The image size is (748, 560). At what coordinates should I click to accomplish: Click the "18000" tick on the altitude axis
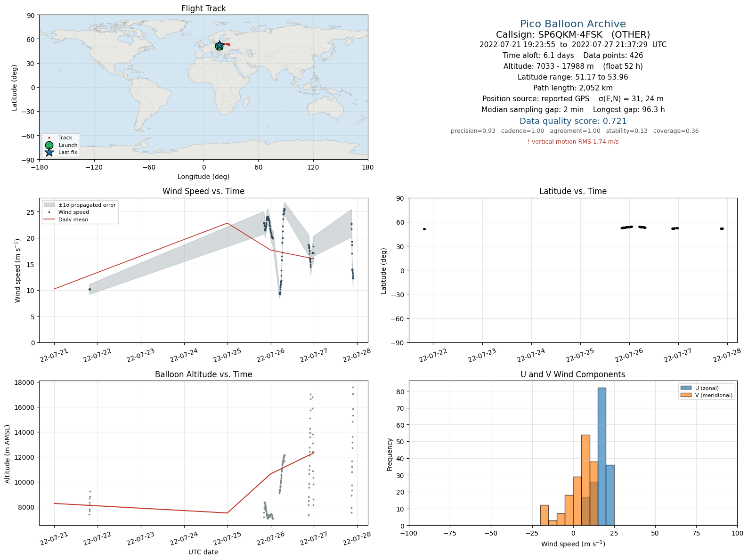click(x=24, y=382)
